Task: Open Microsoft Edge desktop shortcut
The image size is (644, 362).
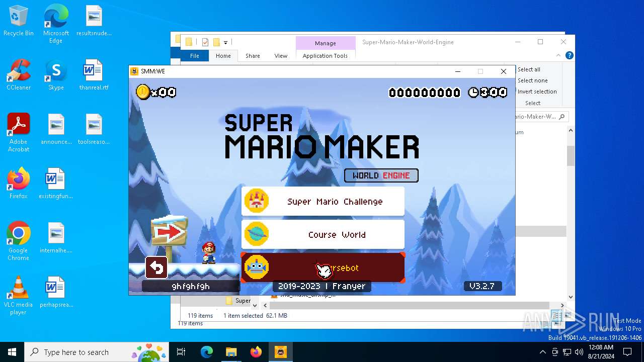Action: pos(56,24)
